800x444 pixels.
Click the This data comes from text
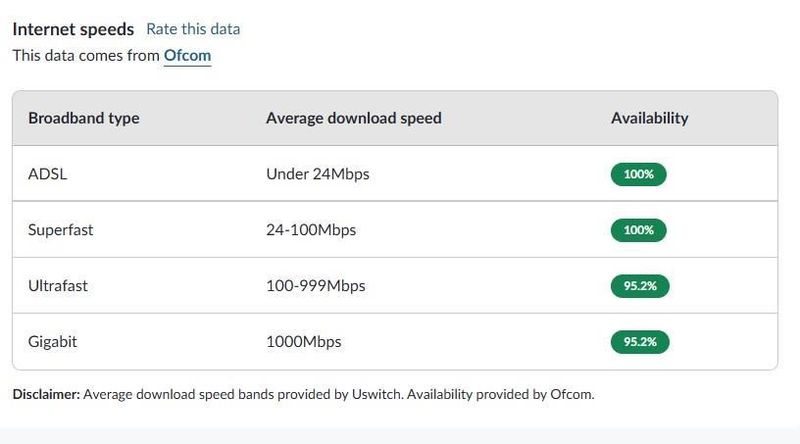(86, 56)
